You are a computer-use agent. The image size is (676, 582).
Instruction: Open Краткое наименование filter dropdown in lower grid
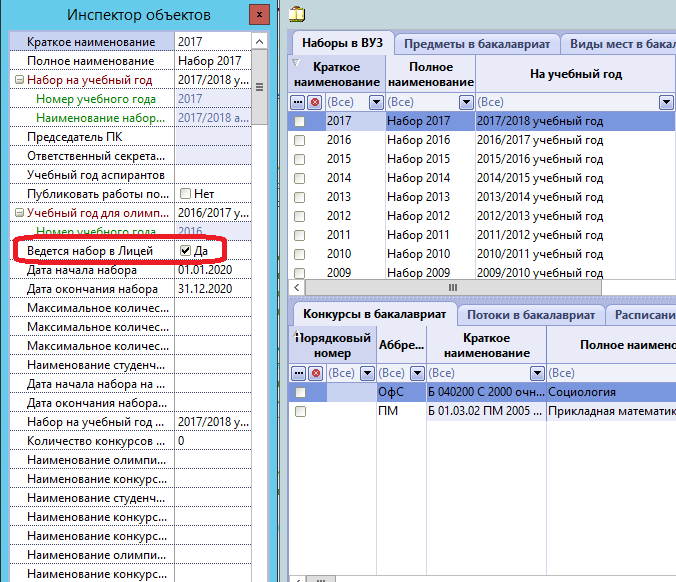pos(537,373)
